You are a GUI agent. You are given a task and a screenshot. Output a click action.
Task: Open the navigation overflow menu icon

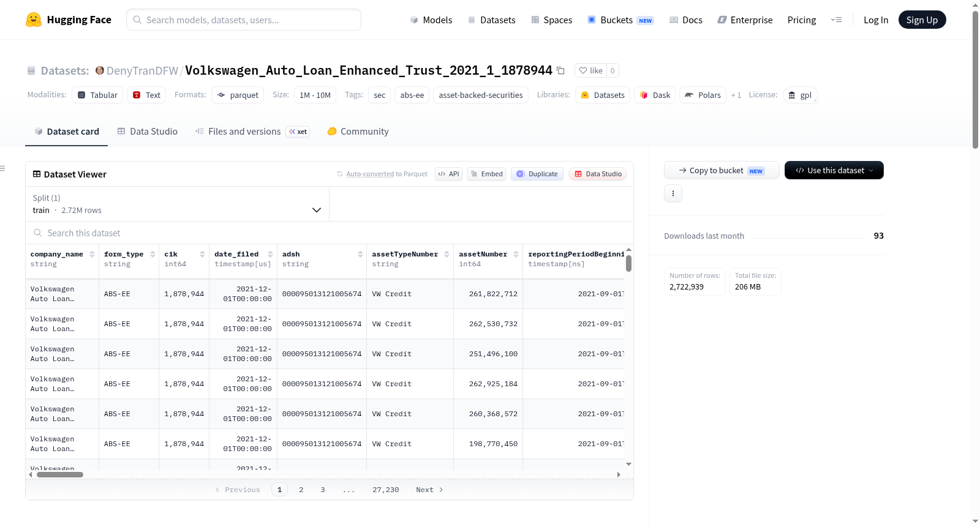[x=836, y=20]
